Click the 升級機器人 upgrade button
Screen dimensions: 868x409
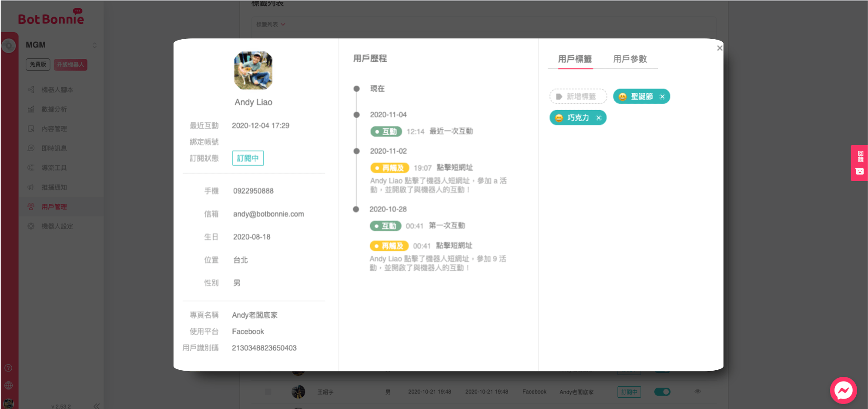click(70, 65)
